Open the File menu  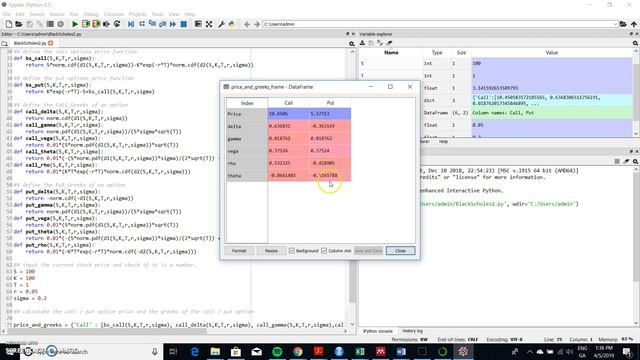pyautogui.click(x=7, y=14)
